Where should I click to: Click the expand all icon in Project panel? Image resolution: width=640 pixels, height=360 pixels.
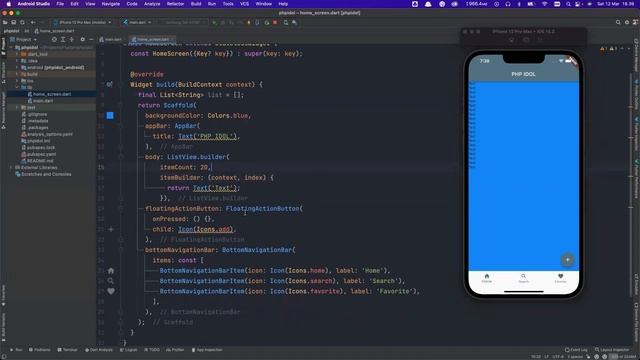pyautogui.click(x=63, y=40)
